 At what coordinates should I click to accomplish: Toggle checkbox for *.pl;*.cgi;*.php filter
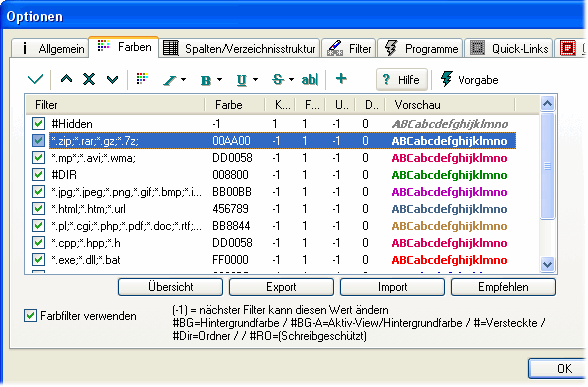(x=38, y=226)
